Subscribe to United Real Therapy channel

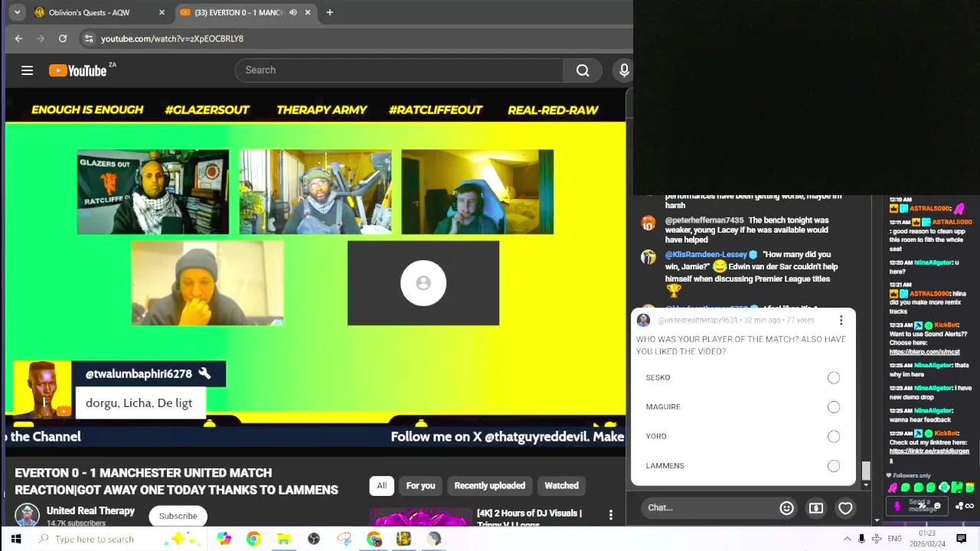178,516
